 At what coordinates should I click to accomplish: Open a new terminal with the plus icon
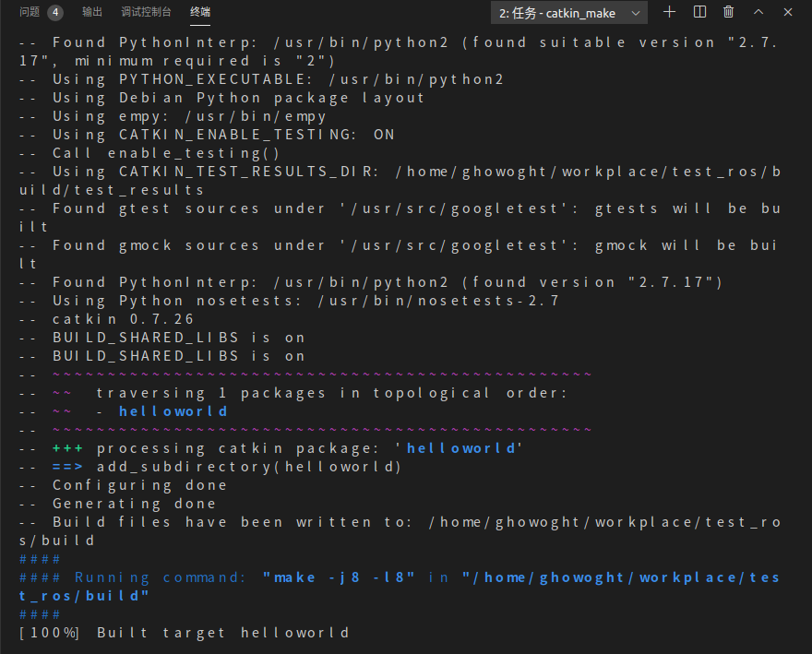point(669,13)
